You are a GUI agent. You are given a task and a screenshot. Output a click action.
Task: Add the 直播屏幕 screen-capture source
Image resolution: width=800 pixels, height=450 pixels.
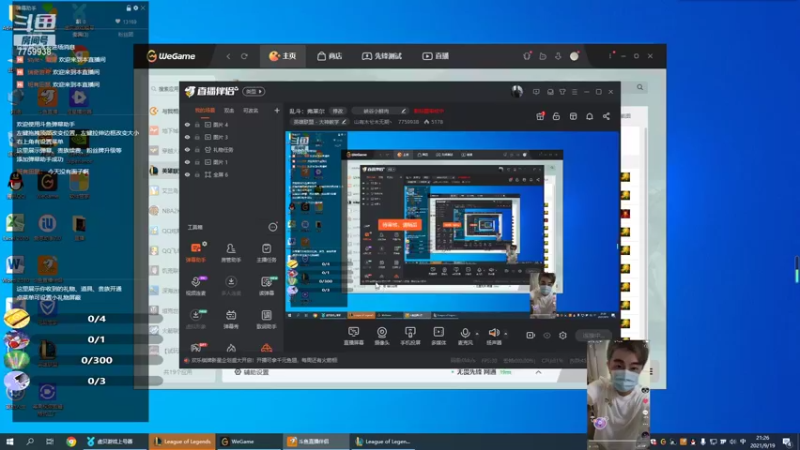[x=354, y=336]
